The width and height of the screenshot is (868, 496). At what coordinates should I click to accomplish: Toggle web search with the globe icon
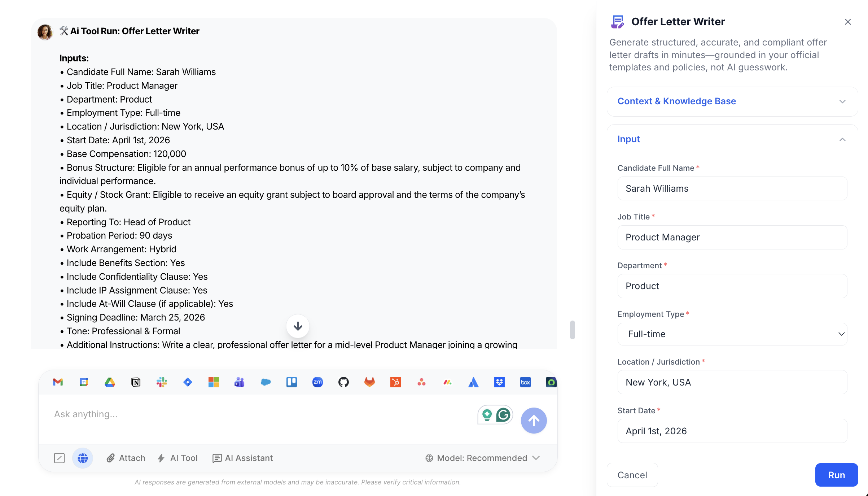click(x=83, y=458)
